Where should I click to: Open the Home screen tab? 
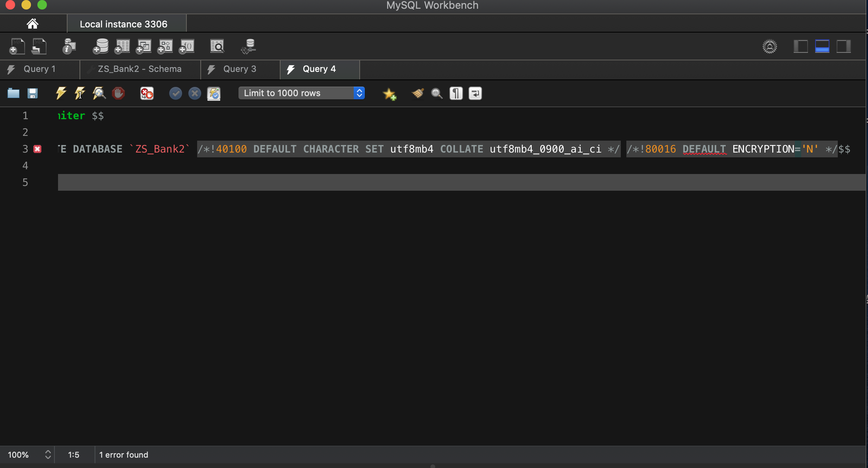point(33,24)
